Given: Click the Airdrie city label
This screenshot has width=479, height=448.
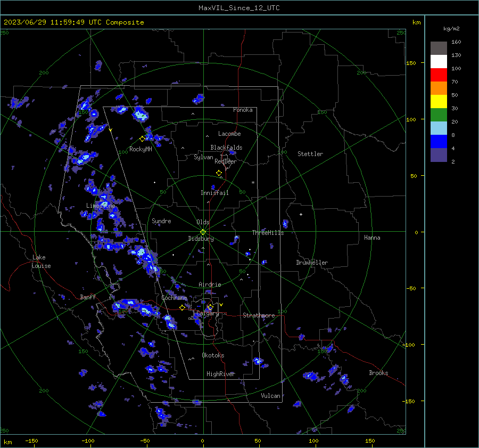Looking at the screenshot, I should tap(210, 284).
